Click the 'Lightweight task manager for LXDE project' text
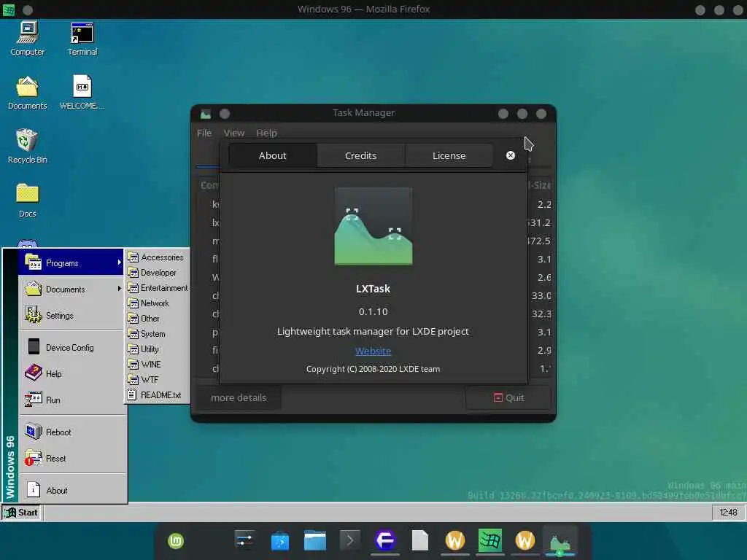747x560 pixels. click(373, 332)
